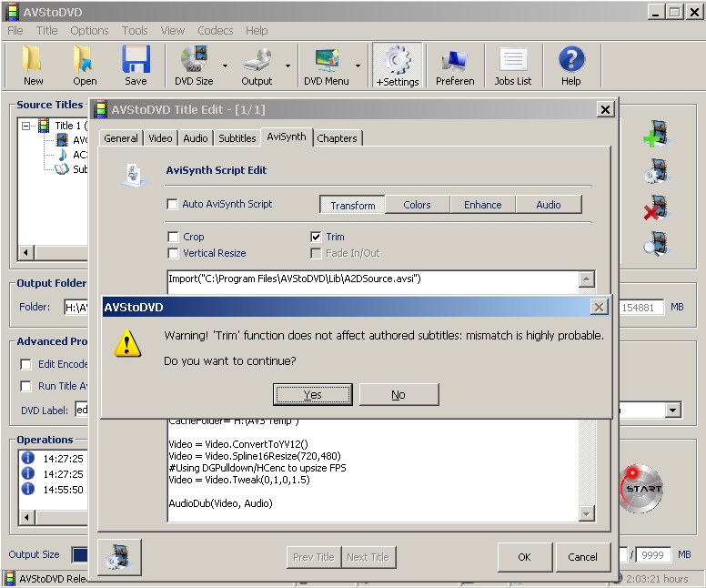Select the subtitle book icon in Source Titles

(62, 169)
